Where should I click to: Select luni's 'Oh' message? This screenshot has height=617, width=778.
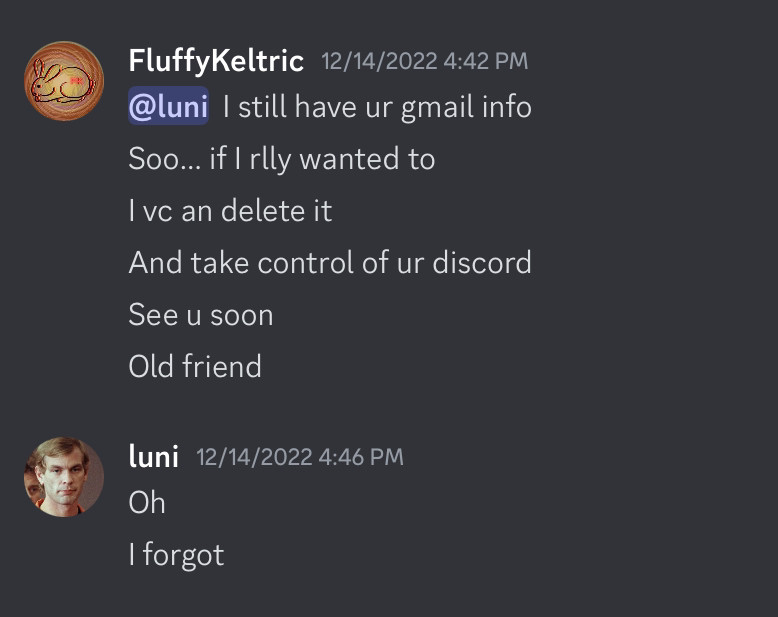pyautogui.click(x=147, y=502)
